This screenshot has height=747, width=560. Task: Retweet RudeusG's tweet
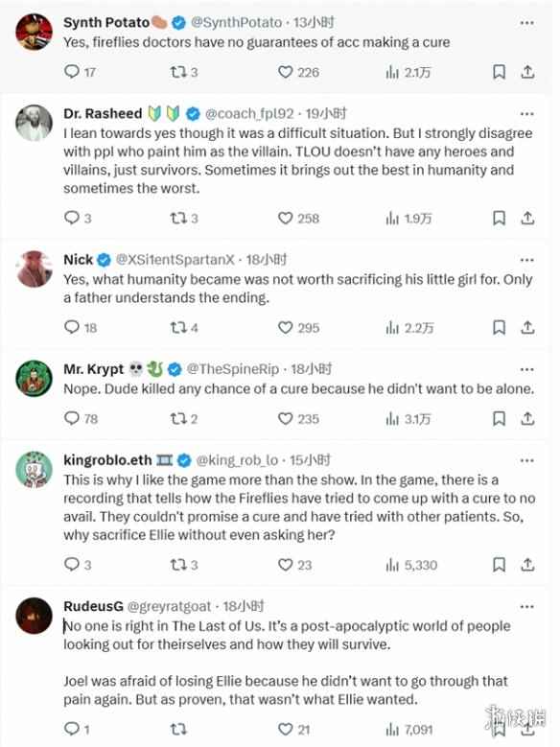178,729
